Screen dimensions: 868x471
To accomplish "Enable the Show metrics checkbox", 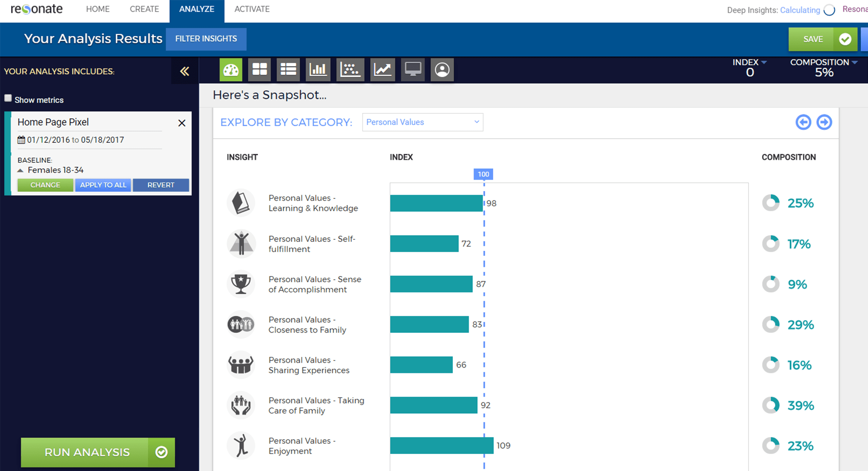I will pos(7,98).
